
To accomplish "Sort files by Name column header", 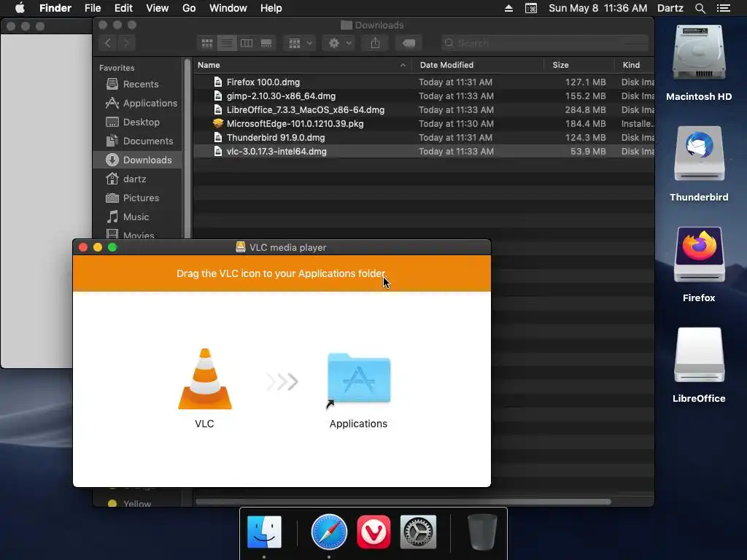I will 303,65.
